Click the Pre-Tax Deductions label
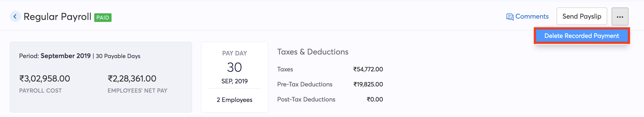 click(x=304, y=84)
